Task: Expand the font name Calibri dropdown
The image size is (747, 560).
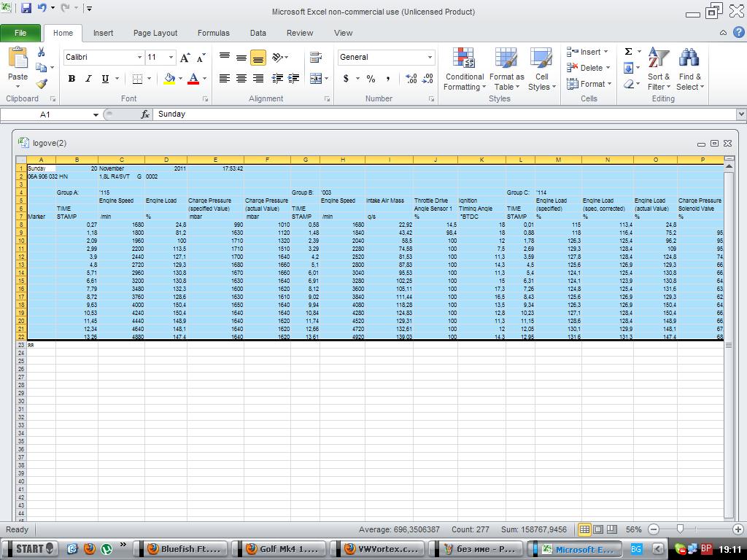Action: pyautogui.click(x=139, y=58)
